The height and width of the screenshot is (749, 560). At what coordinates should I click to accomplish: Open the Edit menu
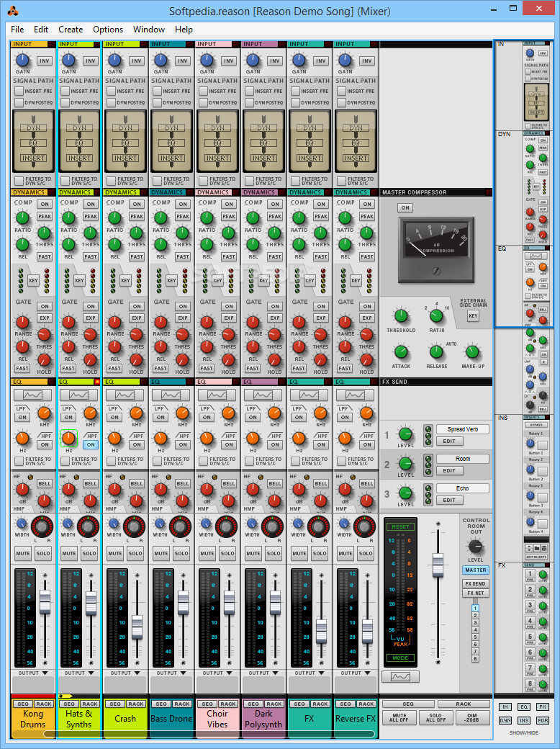point(40,29)
